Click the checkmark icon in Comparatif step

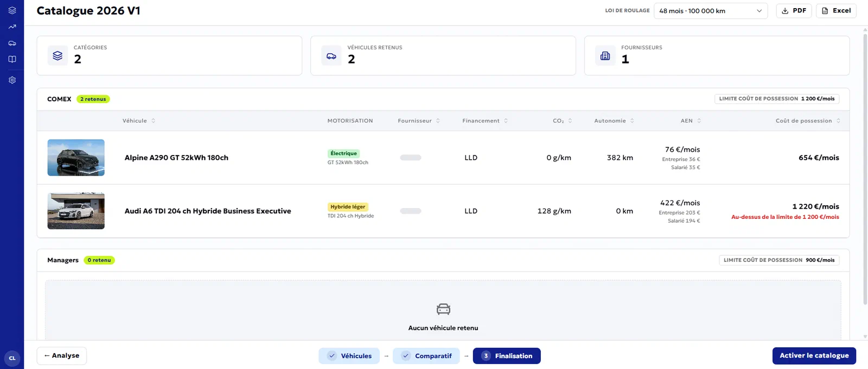tap(406, 356)
